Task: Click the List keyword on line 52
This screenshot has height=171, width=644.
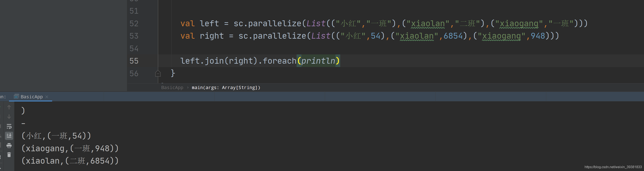Action: 316,24
